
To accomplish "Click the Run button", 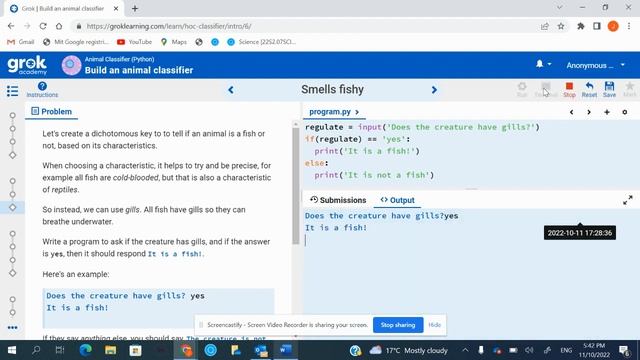I will tap(522, 89).
